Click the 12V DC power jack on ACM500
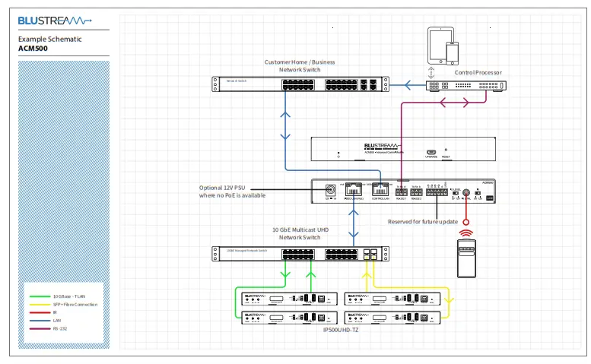The image size is (591, 364). point(331,189)
